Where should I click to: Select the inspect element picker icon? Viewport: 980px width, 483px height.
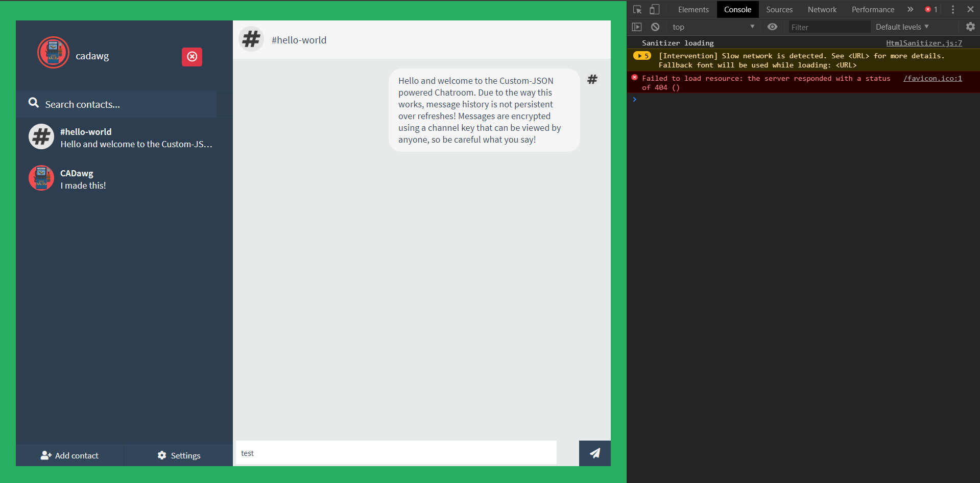(x=637, y=10)
